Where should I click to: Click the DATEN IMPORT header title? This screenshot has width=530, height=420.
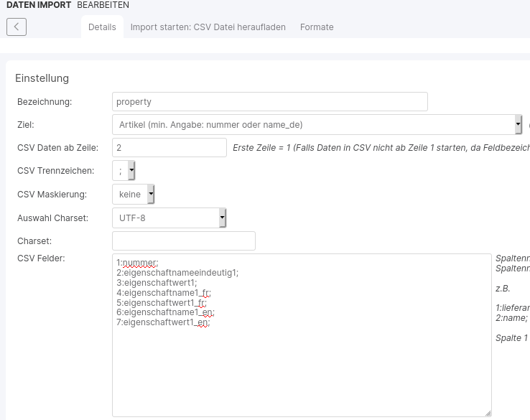pos(39,5)
